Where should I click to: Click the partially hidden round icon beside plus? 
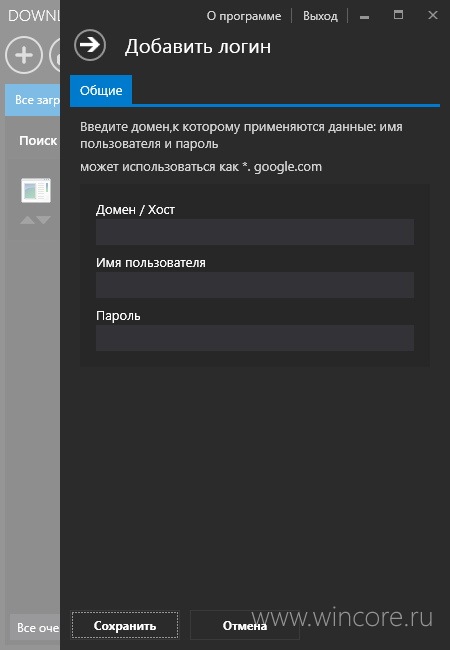[55, 55]
